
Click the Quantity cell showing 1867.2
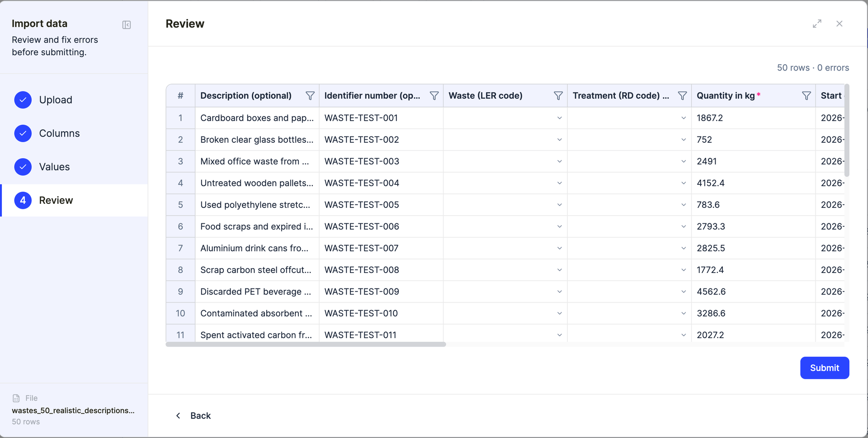(753, 118)
